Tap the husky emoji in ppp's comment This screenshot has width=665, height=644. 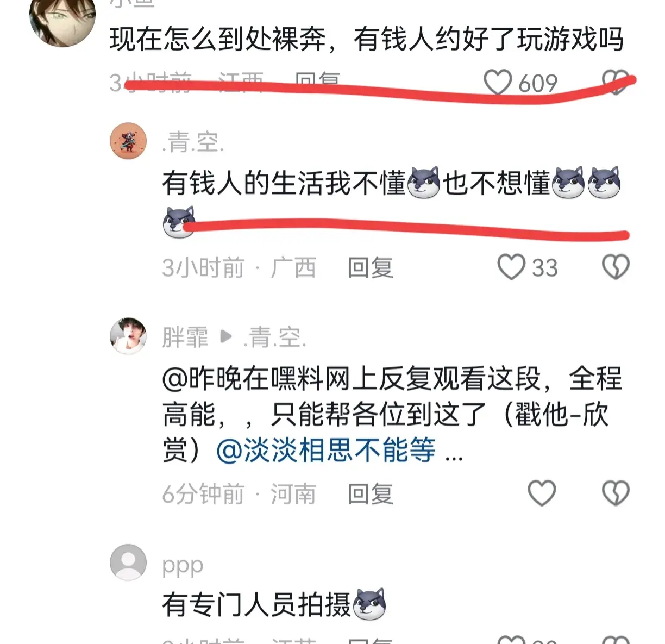click(369, 603)
